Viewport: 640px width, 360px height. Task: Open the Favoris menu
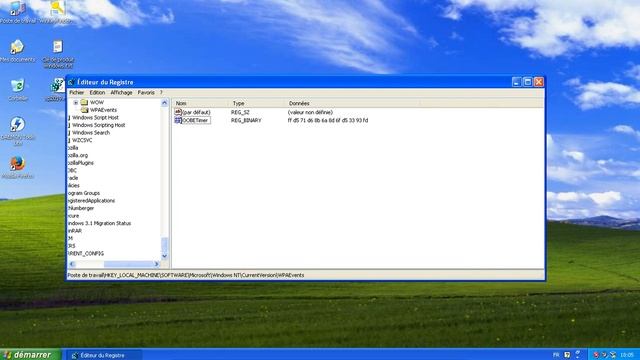[x=146, y=93]
